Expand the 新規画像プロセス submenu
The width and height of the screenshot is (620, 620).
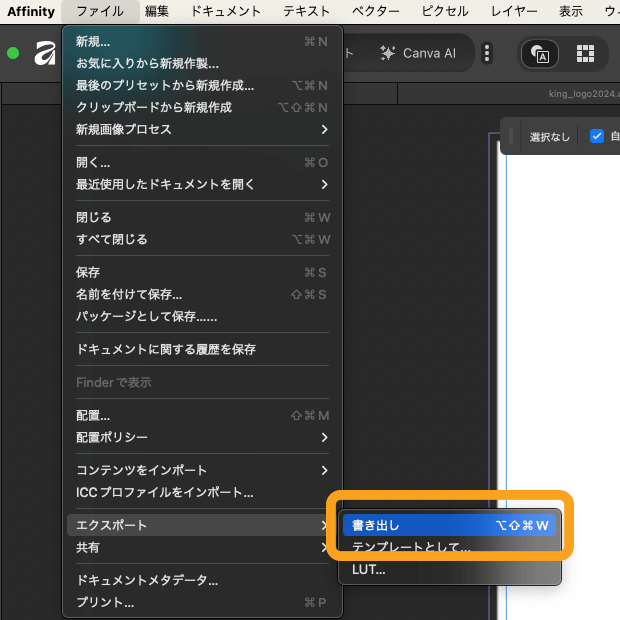coord(202,129)
